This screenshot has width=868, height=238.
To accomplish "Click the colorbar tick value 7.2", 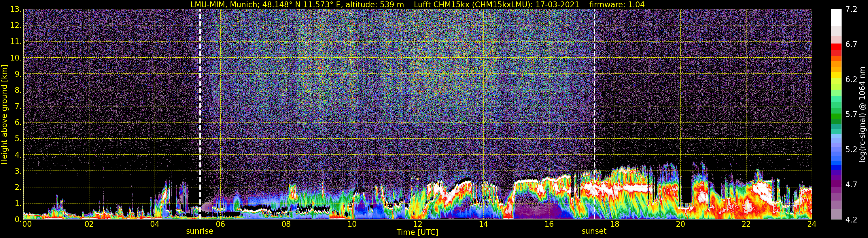I will pos(851,9).
